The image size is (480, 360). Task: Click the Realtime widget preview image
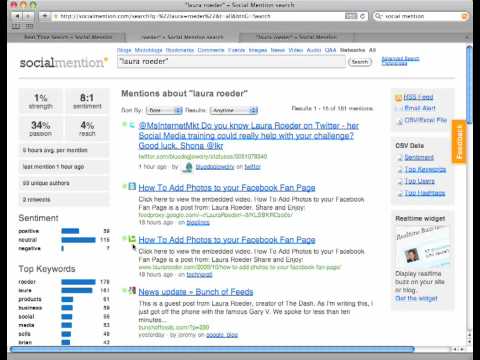pos(422,246)
